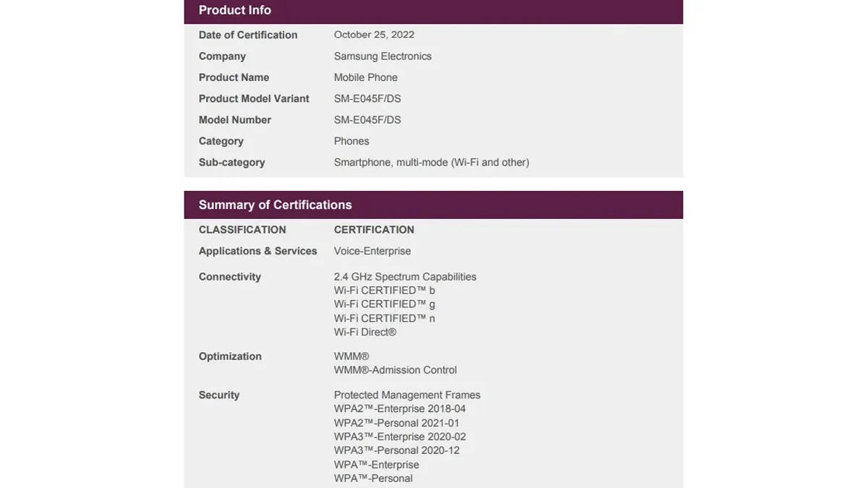Select the WPA3-Enterprise 2020-02 entry
This screenshot has width=868, height=488.
tap(399, 437)
